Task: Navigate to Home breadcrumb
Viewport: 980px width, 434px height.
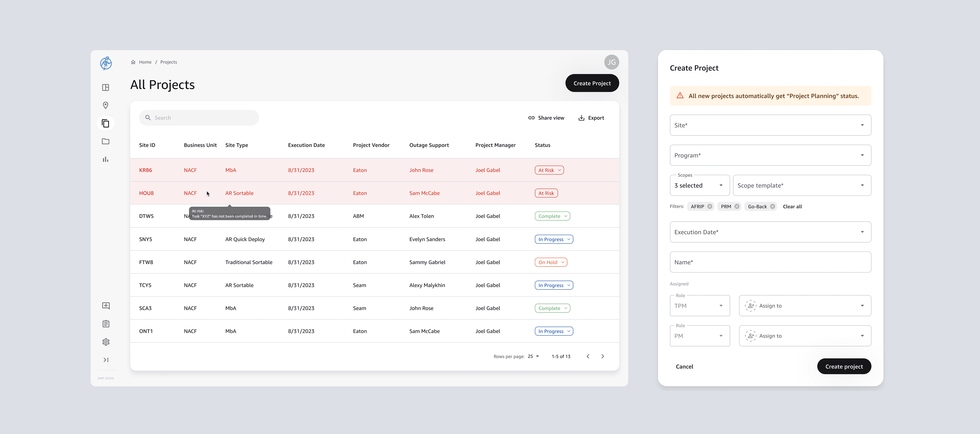Action: coord(145,62)
